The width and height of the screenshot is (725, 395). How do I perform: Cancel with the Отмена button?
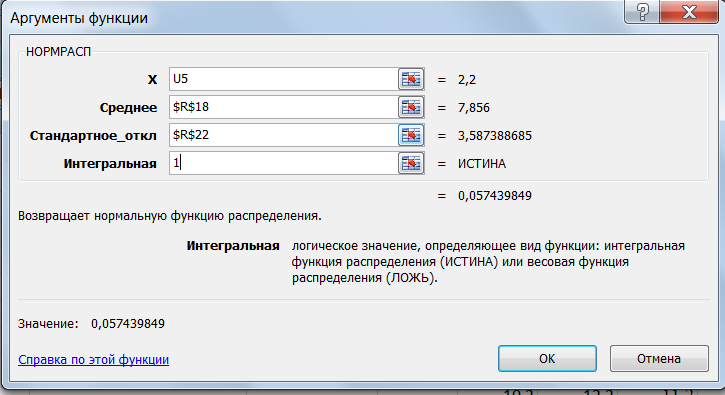click(659, 358)
